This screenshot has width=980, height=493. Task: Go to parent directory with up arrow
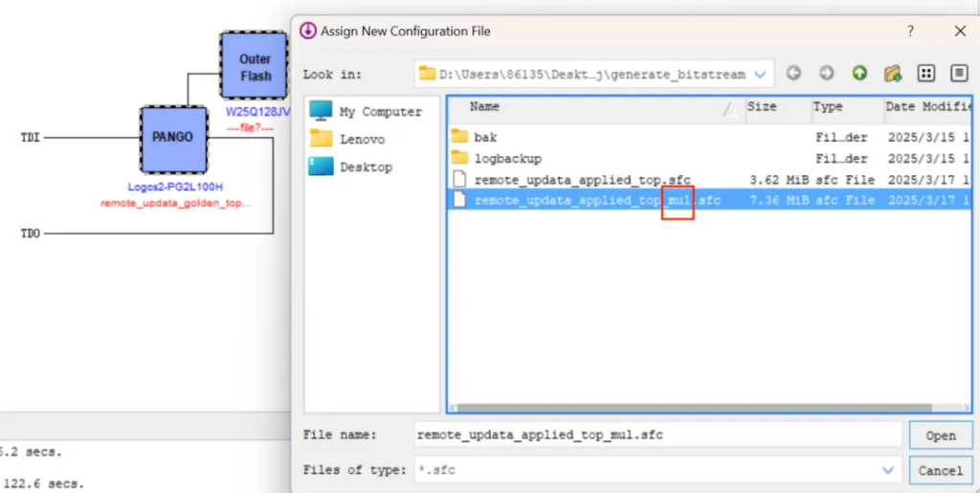[859, 74]
